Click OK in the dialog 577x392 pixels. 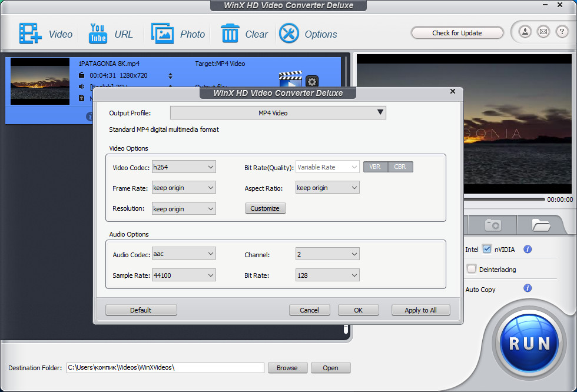358,310
